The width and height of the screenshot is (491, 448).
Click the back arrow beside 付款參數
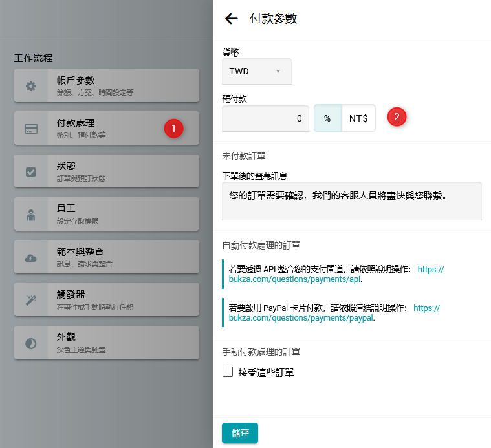click(x=231, y=19)
